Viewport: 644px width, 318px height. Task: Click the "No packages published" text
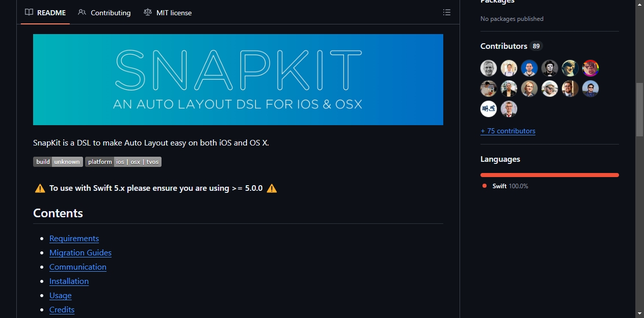click(x=512, y=19)
